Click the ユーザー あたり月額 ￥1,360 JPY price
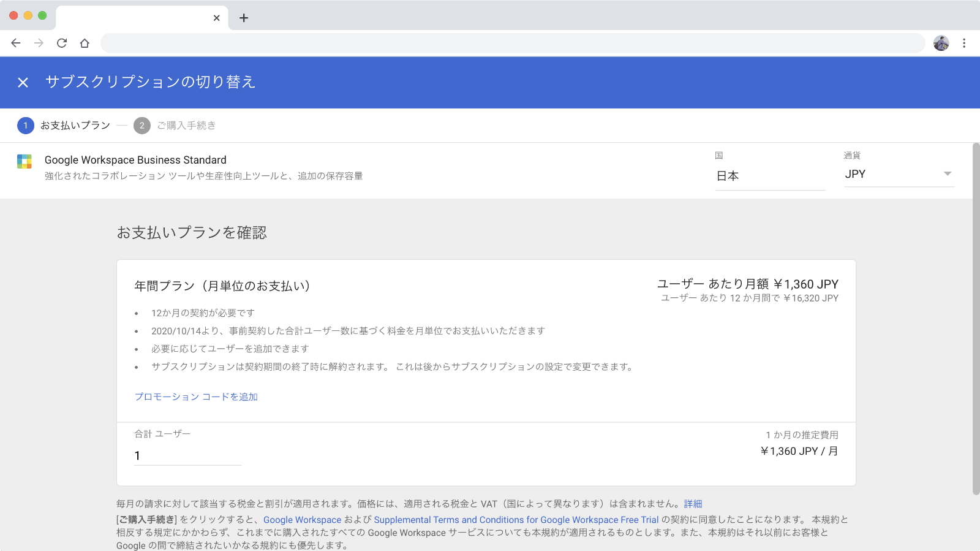The image size is (980, 551). [748, 284]
